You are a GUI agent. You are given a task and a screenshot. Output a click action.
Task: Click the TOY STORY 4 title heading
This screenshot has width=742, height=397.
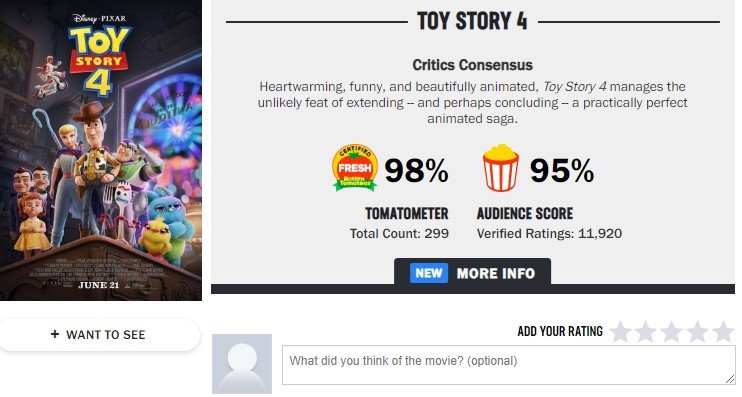click(472, 21)
